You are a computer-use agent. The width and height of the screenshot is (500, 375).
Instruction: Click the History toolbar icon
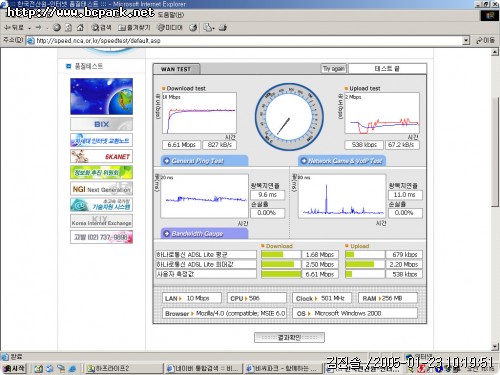coord(193,28)
